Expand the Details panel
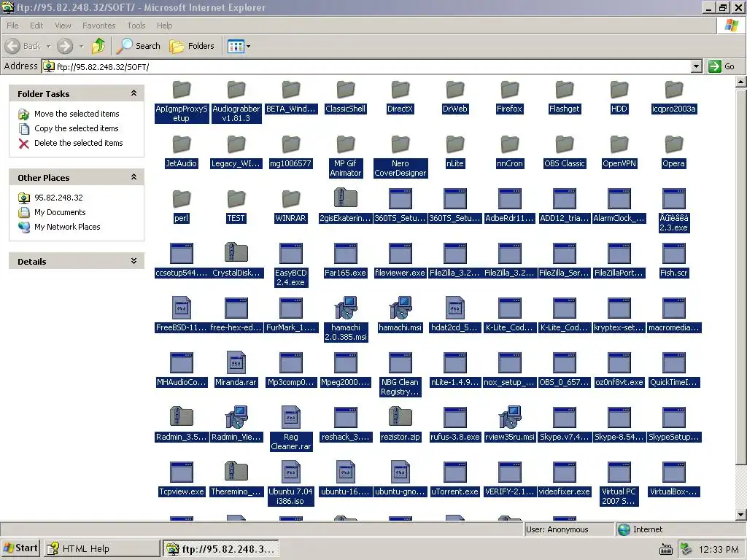 point(134,261)
